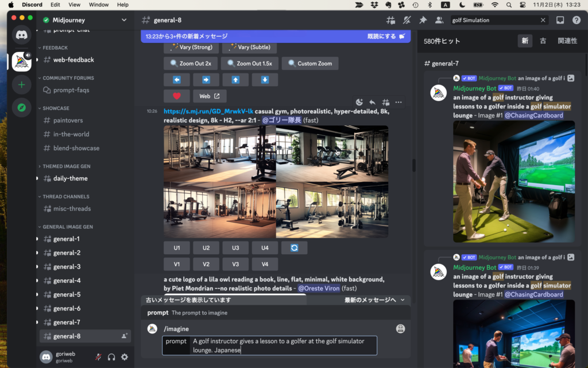Open macOS Control Center
The width and height of the screenshot is (588, 368).
[523, 5]
